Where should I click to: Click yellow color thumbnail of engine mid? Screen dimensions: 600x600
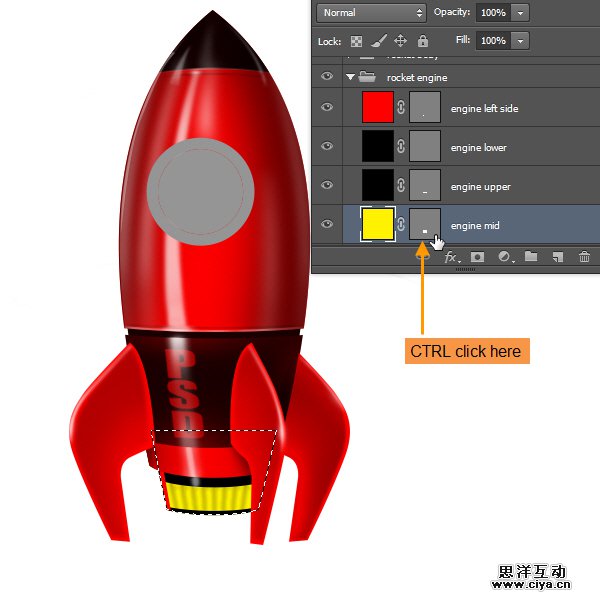[x=378, y=224]
